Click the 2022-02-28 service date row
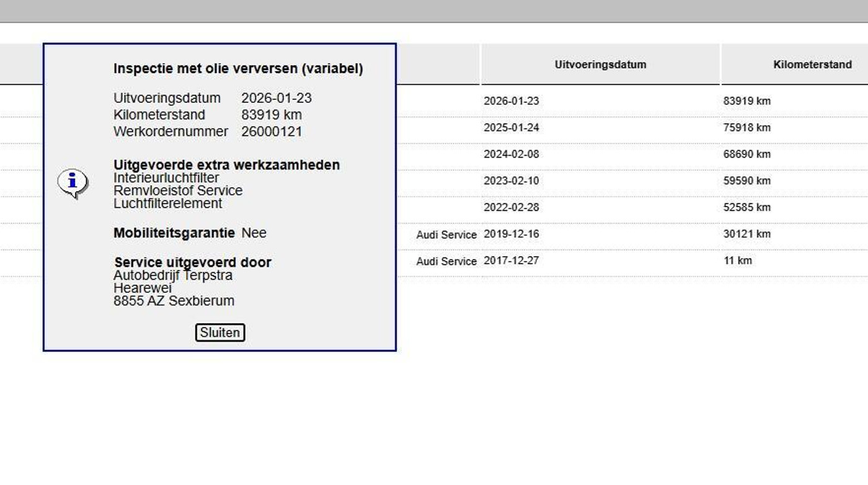 [511, 208]
